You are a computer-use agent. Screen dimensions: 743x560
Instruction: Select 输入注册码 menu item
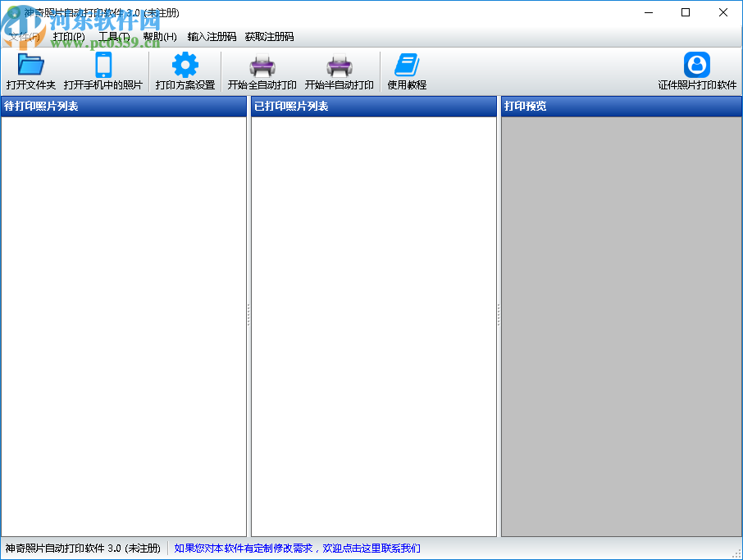tap(212, 36)
